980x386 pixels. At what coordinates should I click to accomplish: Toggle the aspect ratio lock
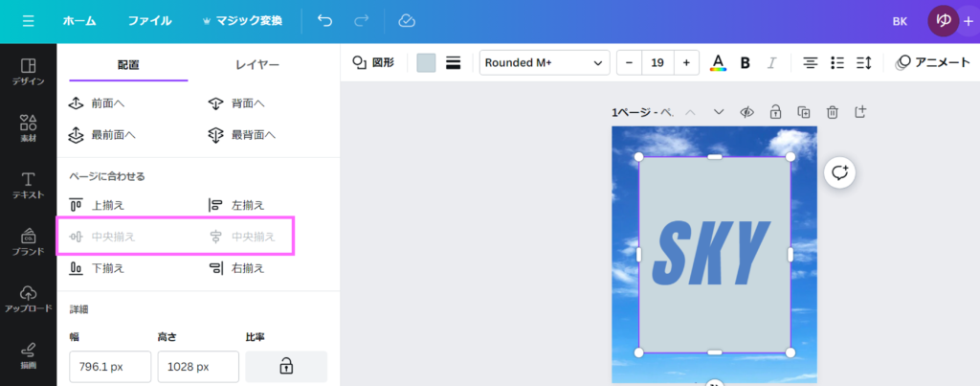pyautogui.click(x=285, y=366)
